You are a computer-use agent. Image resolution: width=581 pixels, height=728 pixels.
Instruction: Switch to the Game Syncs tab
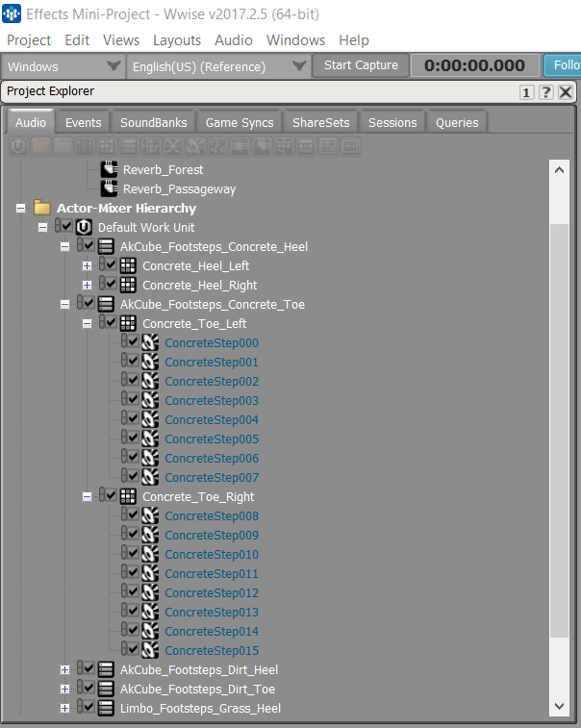(240, 122)
